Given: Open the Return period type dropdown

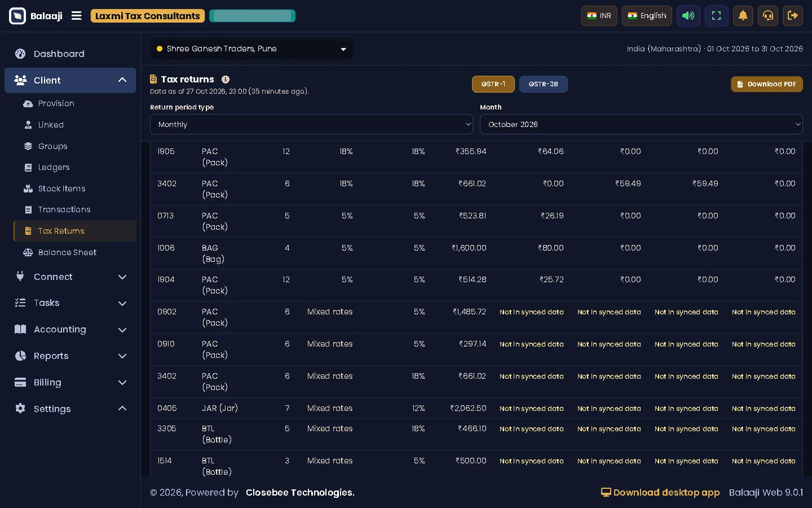Looking at the screenshot, I should pyautogui.click(x=311, y=124).
